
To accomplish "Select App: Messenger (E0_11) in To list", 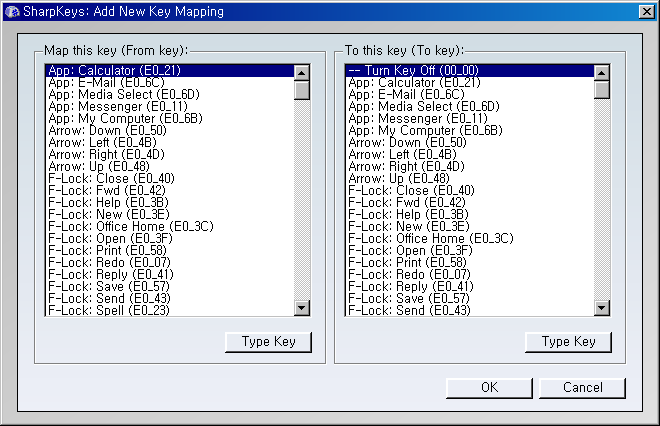I will click(469, 118).
